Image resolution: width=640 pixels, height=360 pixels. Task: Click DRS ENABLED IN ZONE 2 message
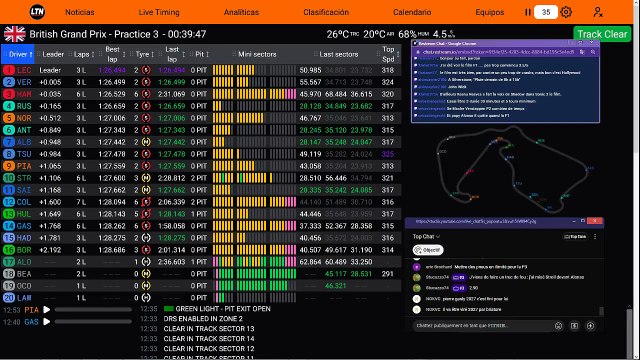[x=203, y=319]
